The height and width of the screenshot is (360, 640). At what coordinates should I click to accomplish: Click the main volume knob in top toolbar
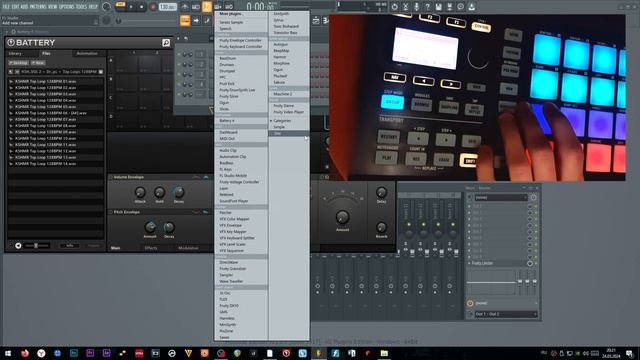tap(106, 7)
